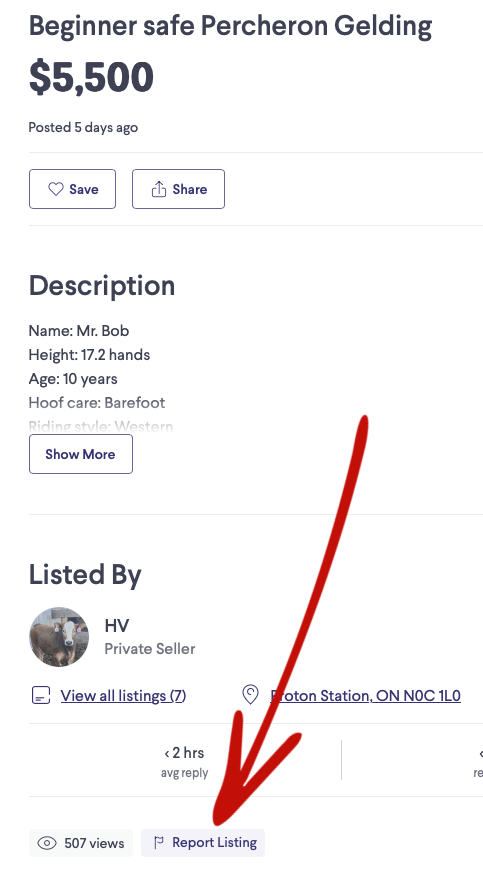483x876 pixels.
Task: Click the heart icon on Save
Action: pyautogui.click(x=55, y=189)
